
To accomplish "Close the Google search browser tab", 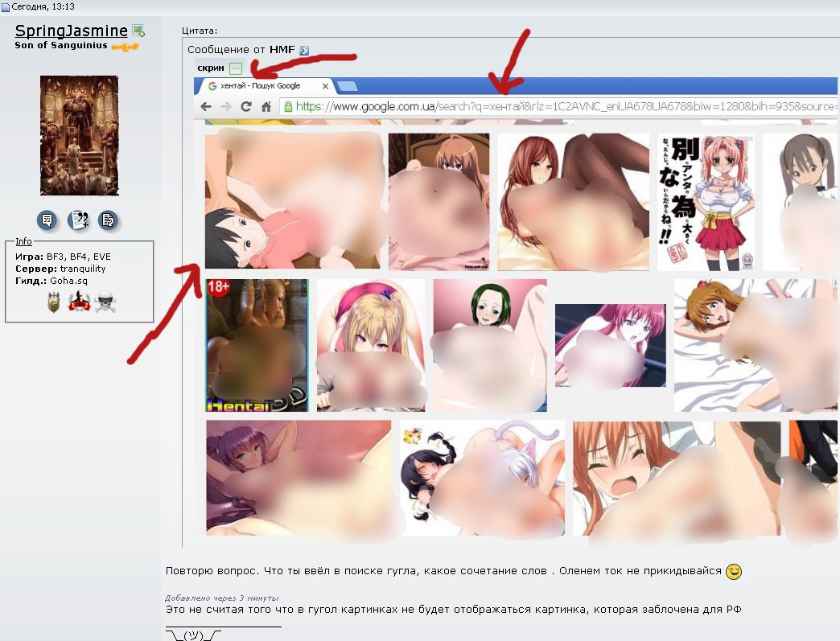I will 326,86.
